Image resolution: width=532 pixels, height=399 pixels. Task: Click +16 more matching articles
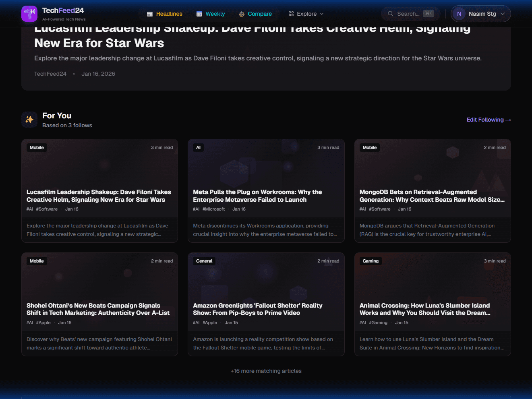(266, 371)
